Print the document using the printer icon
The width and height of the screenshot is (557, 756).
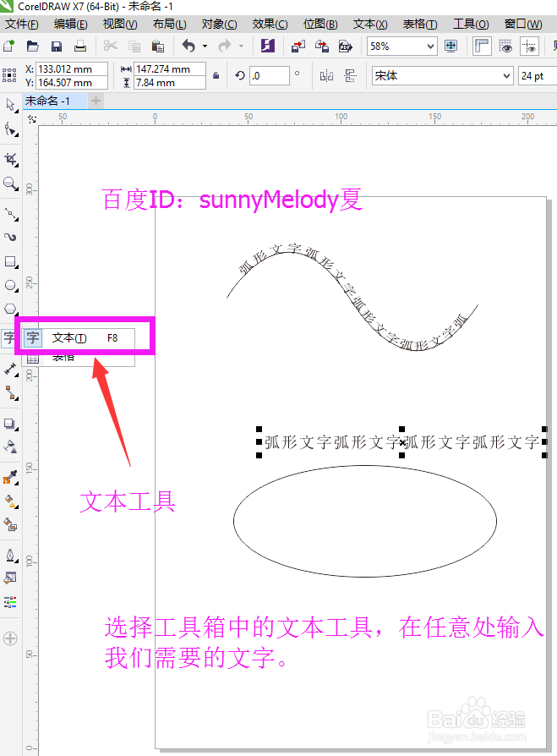tap(80, 47)
